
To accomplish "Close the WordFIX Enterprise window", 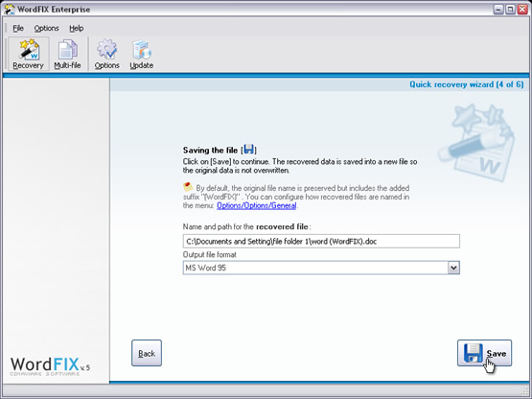I will 522,10.
